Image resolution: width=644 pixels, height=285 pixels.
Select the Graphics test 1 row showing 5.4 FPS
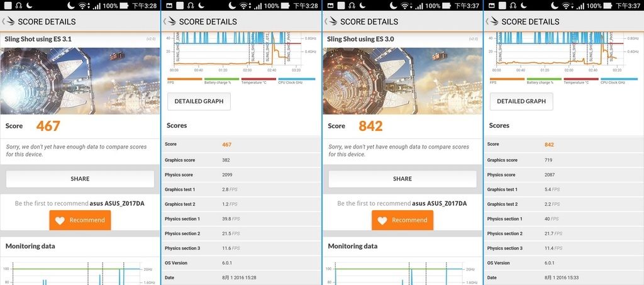tap(563, 190)
